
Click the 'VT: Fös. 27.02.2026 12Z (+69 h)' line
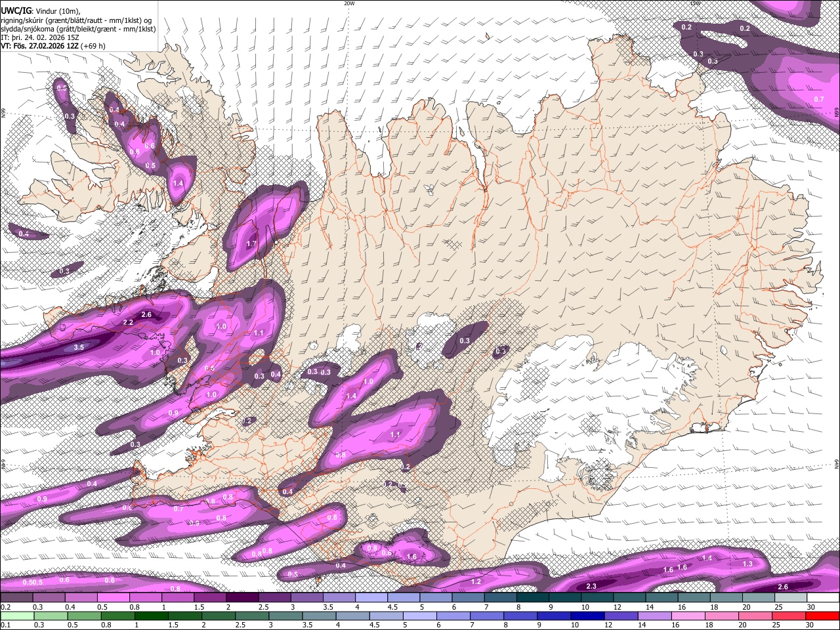click(x=53, y=46)
